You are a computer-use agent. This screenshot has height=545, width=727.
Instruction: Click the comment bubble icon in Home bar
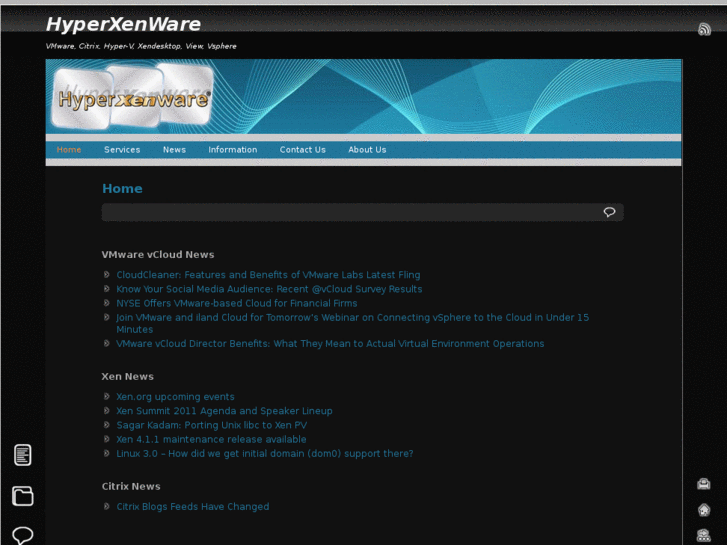(x=609, y=212)
